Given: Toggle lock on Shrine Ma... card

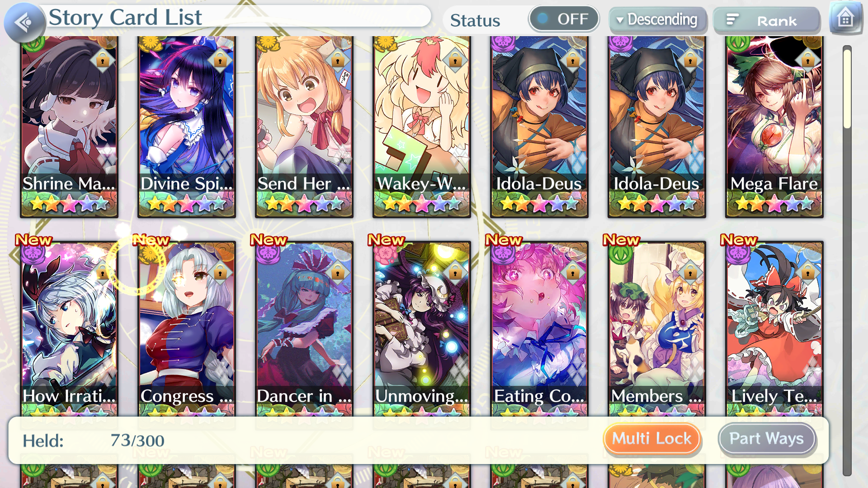Looking at the screenshot, I should click(x=103, y=60).
